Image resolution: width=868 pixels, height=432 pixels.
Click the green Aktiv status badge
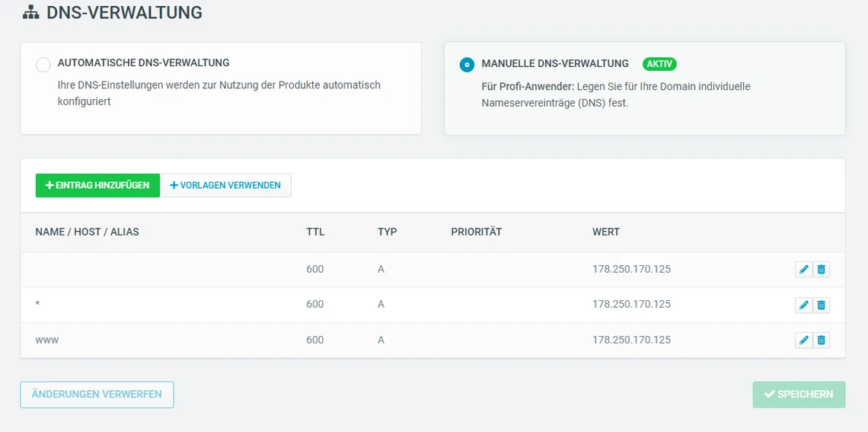(659, 64)
